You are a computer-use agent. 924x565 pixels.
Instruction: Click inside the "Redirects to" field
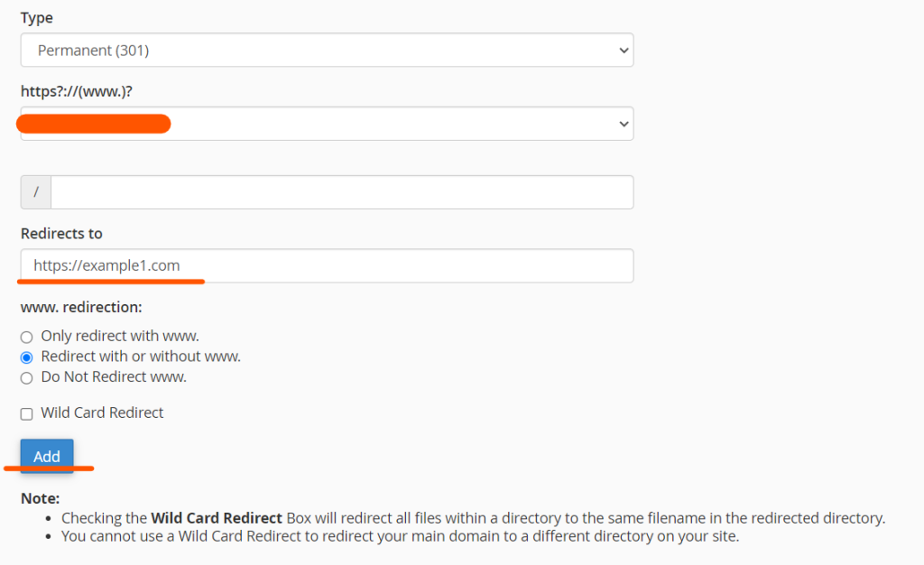click(325, 265)
